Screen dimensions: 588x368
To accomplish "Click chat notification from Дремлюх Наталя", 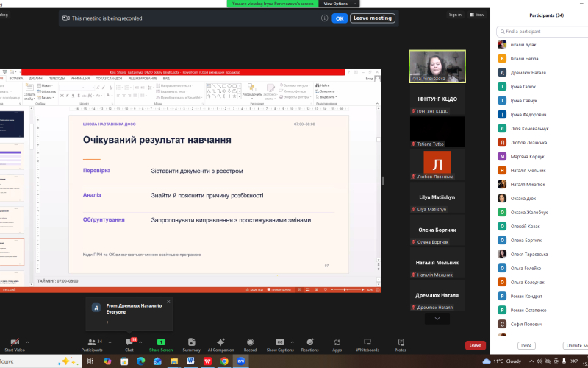I will click(129, 314).
